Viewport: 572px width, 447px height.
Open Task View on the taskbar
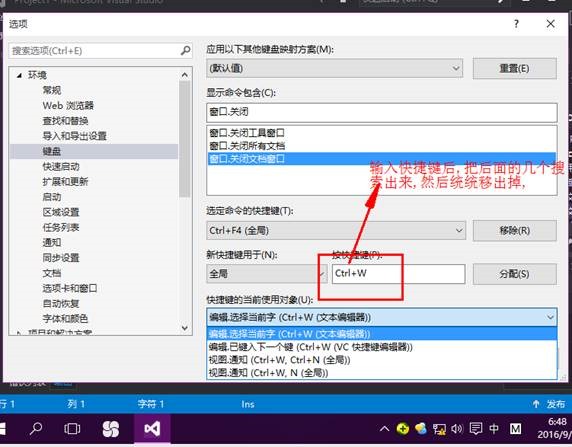(x=72, y=428)
